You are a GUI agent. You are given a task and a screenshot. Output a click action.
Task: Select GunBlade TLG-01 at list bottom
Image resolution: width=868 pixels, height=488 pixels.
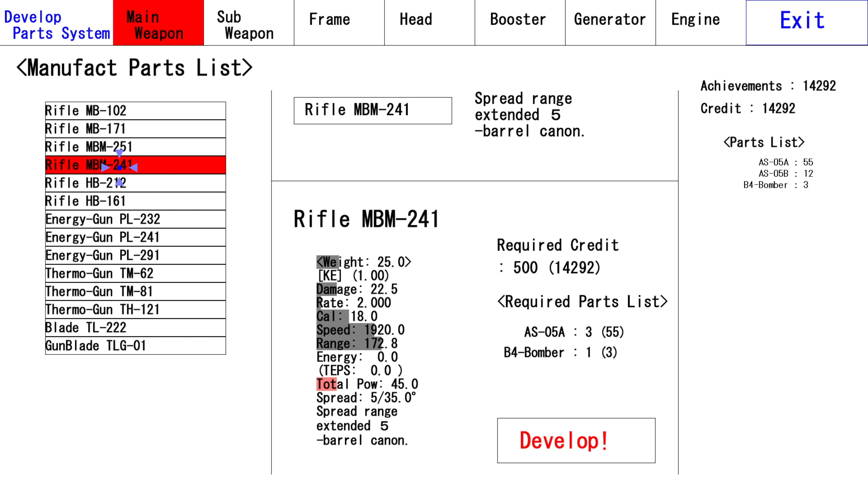135,345
